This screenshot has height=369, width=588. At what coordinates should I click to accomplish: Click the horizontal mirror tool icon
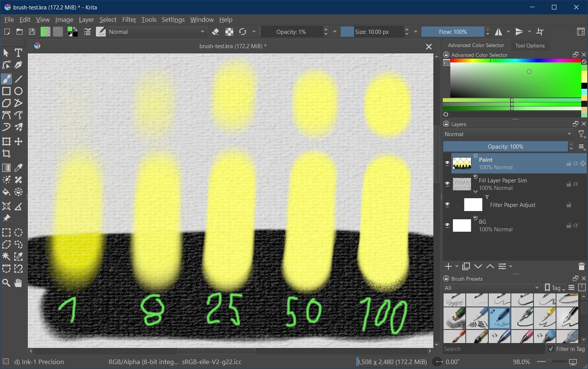tap(498, 32)
